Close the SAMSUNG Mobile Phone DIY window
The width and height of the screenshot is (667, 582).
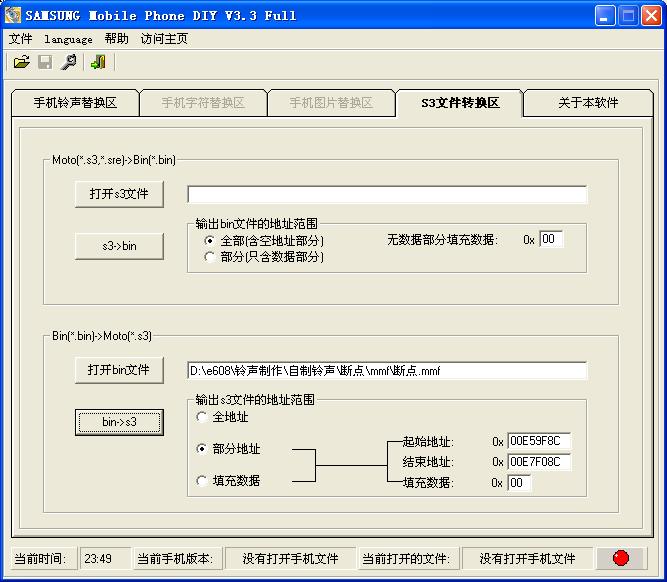coord(651,16)
